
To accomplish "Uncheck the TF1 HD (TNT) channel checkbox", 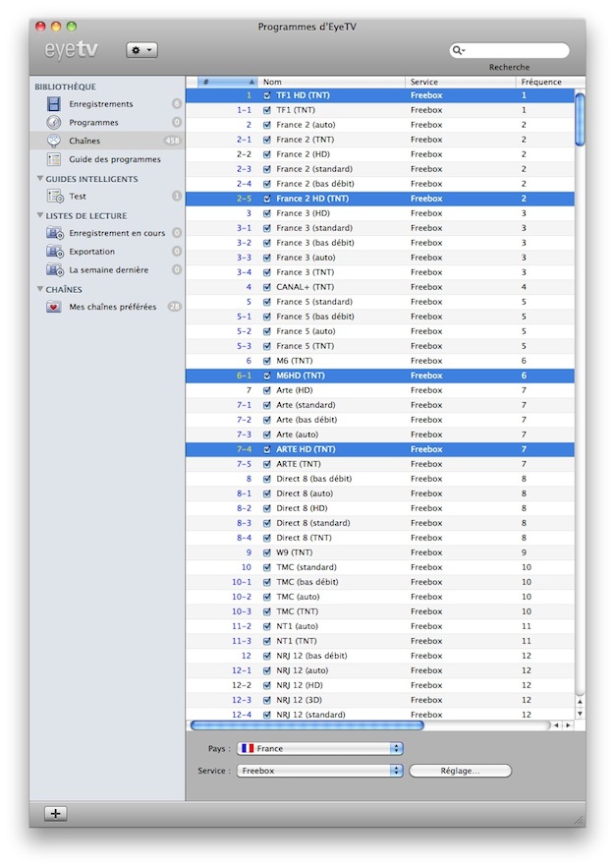I will pos(267,95).
